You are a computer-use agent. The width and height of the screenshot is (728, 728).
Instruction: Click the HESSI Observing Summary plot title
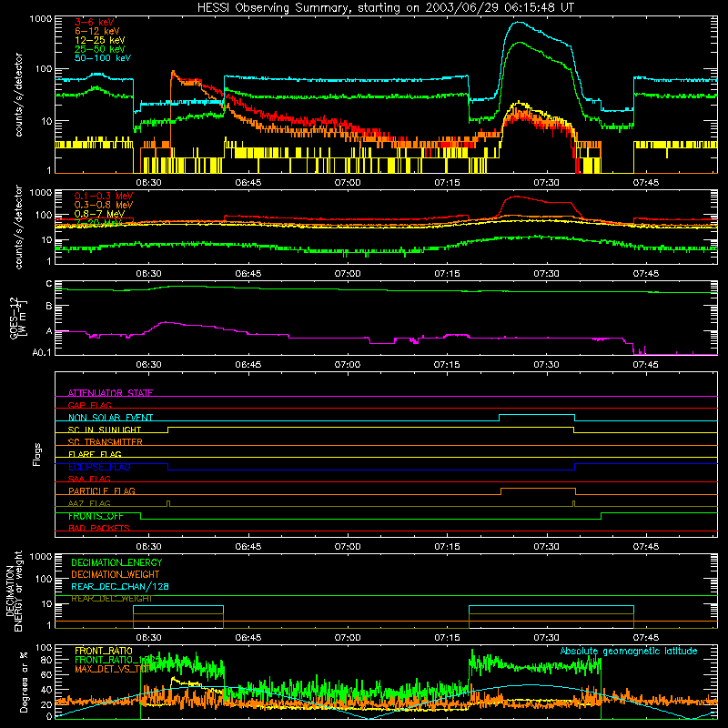[386, 8]
